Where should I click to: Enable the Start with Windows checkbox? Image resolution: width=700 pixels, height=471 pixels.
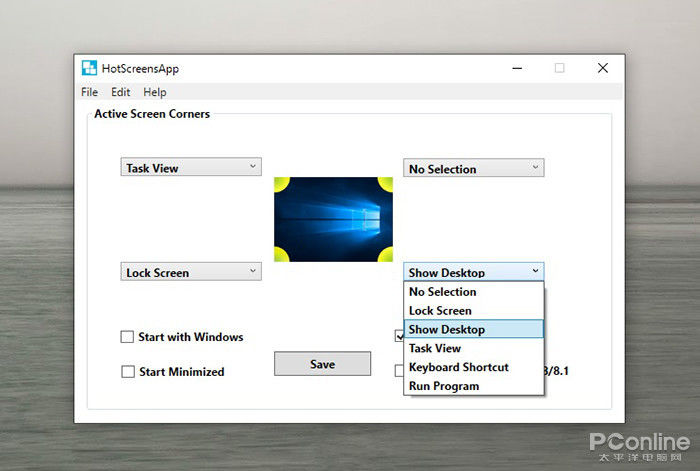(127, 337)
